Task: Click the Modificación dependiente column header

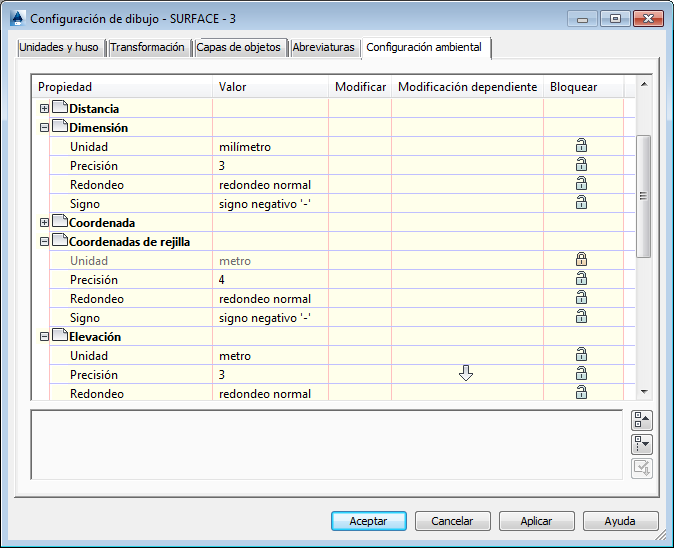Action: click(x=468, y=87)
